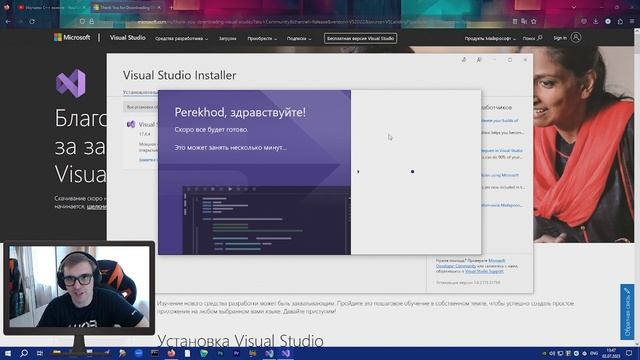
Task: Open the last Visual Studio taskbar icon
Action: pyautogui.click(x=286, y=353)
